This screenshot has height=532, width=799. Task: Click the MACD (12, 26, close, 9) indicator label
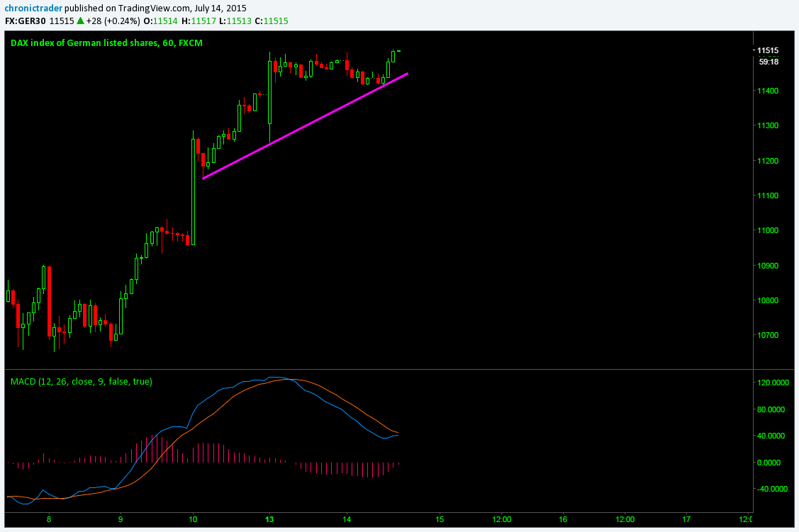point(82,381)
